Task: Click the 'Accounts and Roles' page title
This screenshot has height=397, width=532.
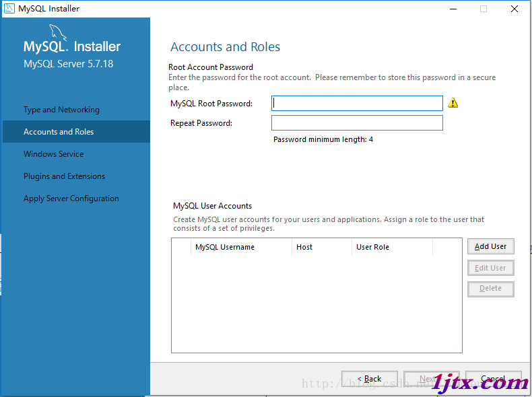Action: 226,47
